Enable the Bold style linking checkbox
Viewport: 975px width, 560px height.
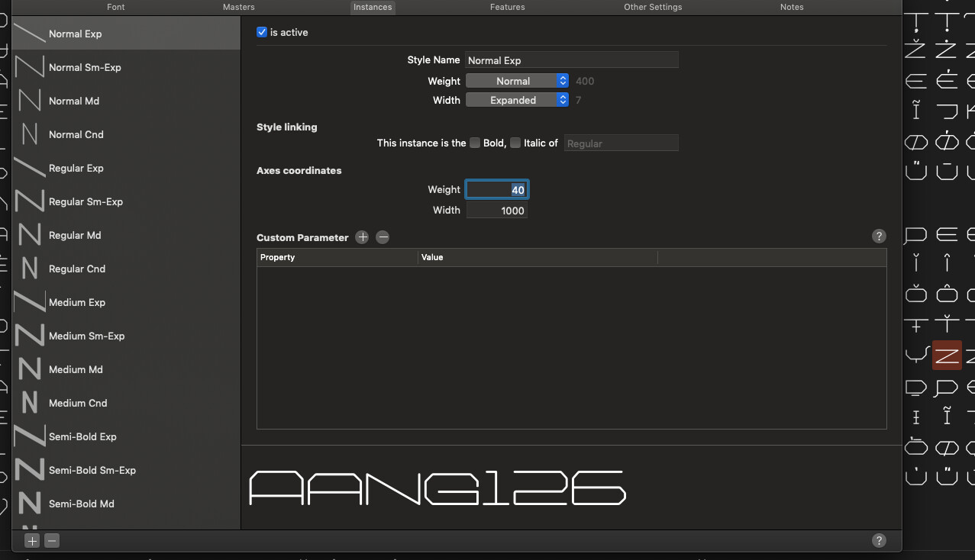pos(475,143)
